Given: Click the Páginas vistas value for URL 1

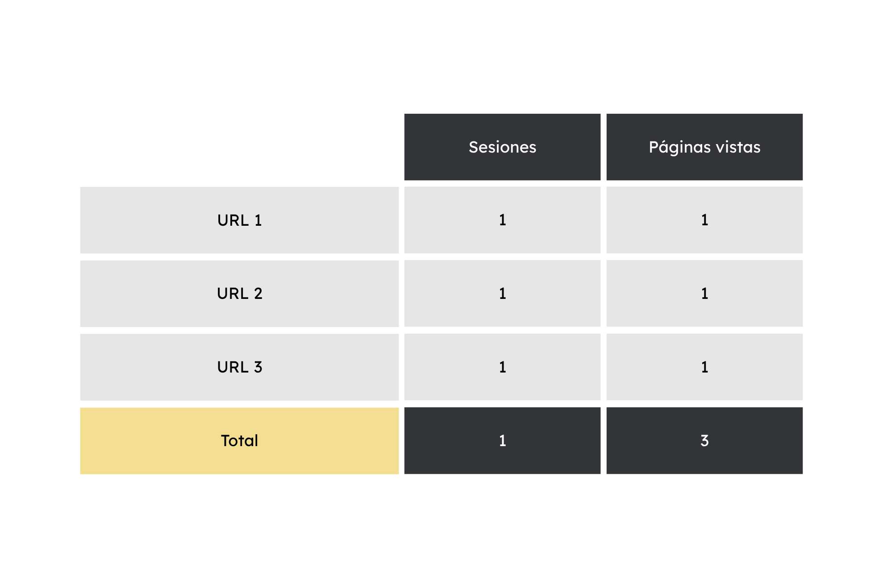Looking at the screenshot, I should click(x=704, y=220).
